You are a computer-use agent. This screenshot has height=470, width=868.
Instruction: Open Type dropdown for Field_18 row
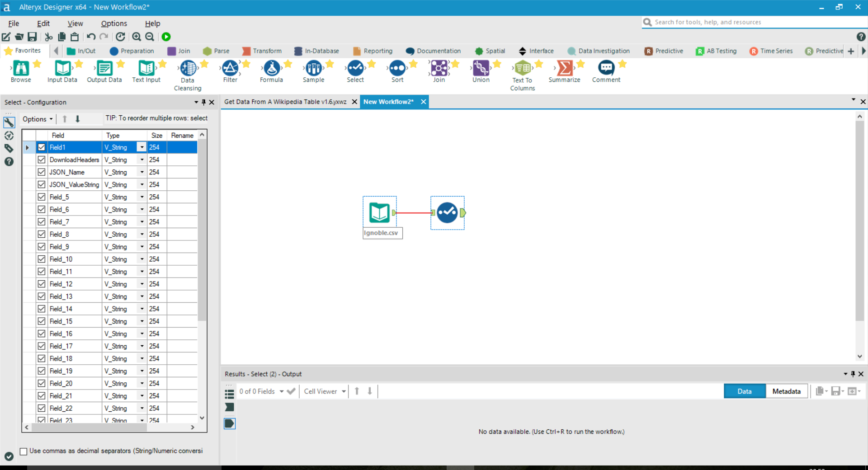pyautogui.click(x=142, y=358)
